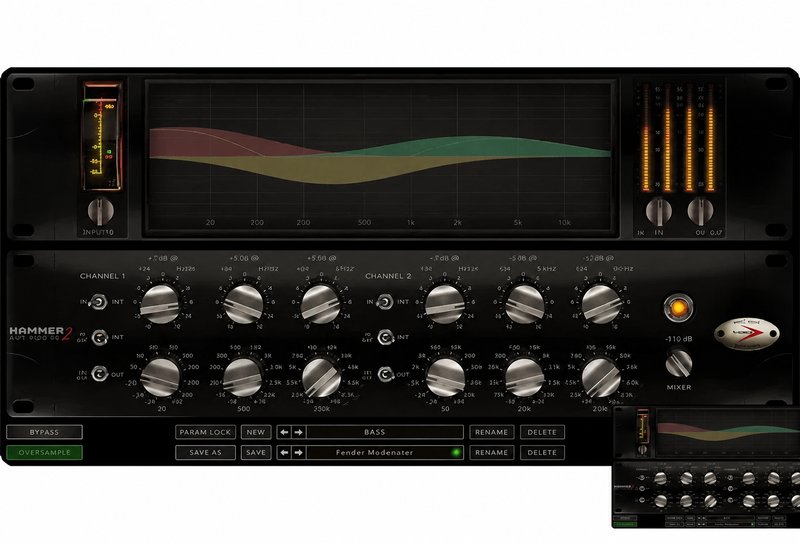This screenshot has width=800, height=543.
Task: Click the oval manufacturer logo badge
Action: point(746,334)
